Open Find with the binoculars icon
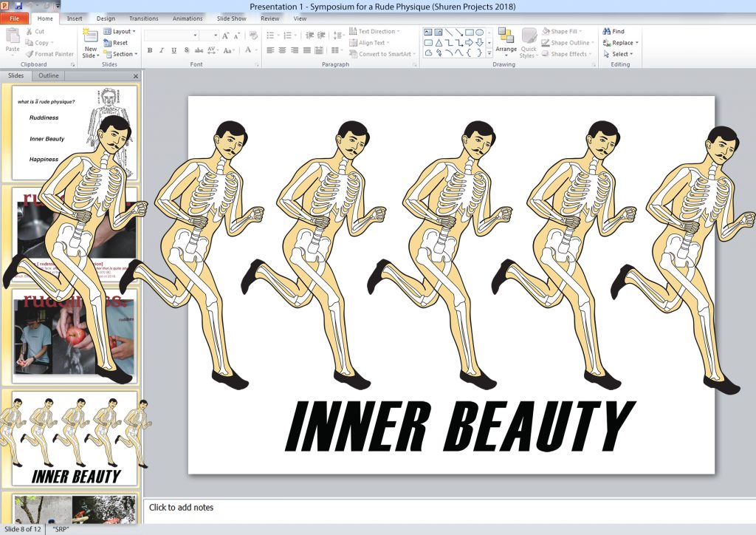The height and width of the screenshot is (535, 756). point(607,32)
